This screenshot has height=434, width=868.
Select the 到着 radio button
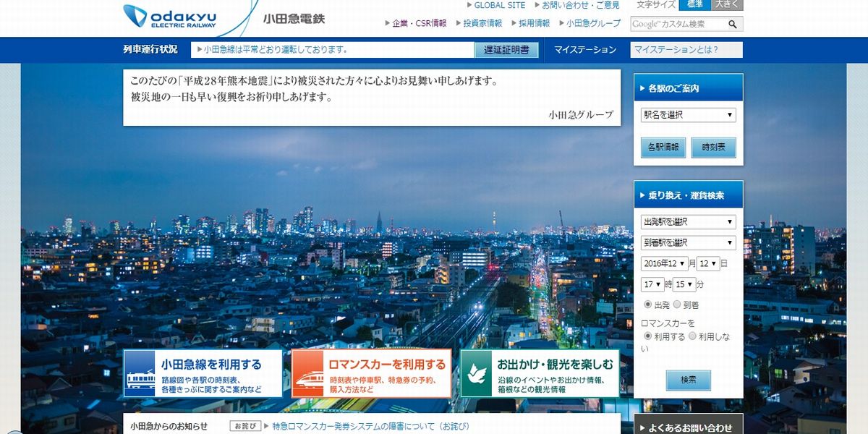pyautogui.click(x=677, y=305)
